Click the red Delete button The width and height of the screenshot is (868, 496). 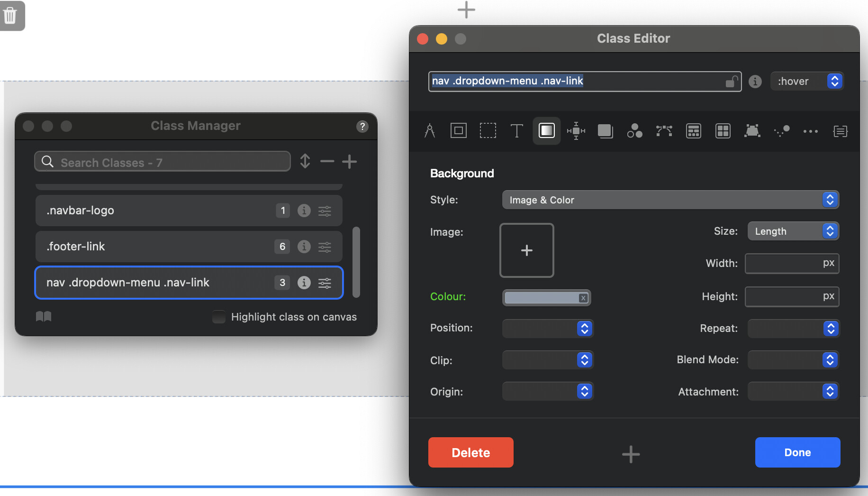(470, 452)
